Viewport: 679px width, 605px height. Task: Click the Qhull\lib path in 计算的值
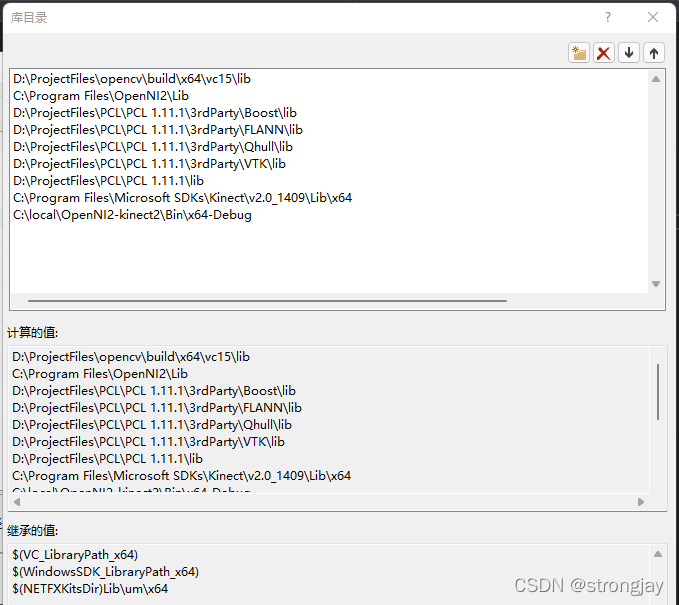click(152, 425)
